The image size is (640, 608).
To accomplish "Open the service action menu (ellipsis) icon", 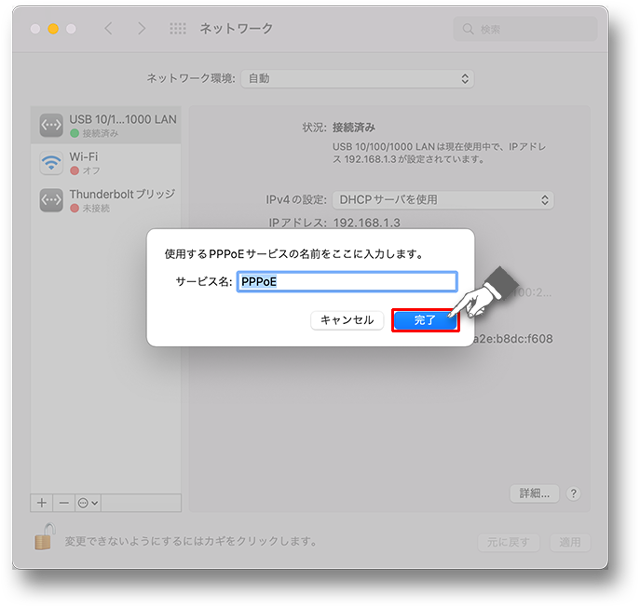I will click(x=88, y=503).
